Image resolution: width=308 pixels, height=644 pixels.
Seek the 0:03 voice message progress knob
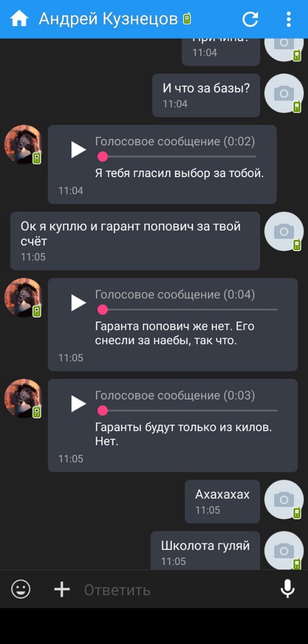coord(103,410)
